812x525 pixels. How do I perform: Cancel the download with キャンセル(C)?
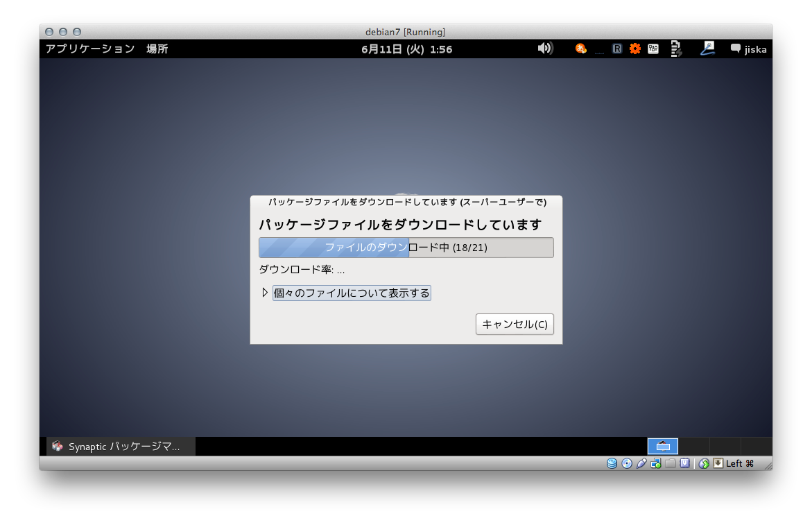tap(515, 324)
